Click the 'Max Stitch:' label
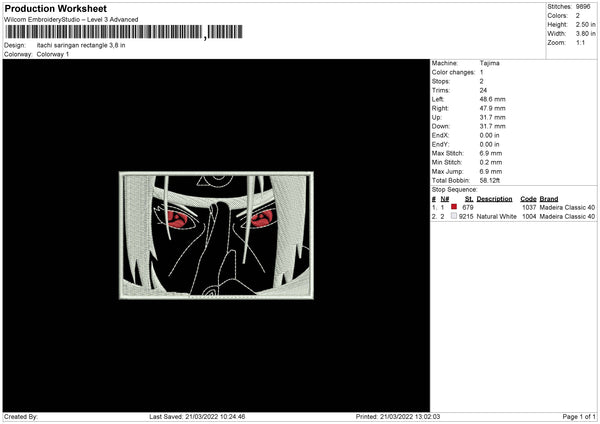 pos(447,153)
